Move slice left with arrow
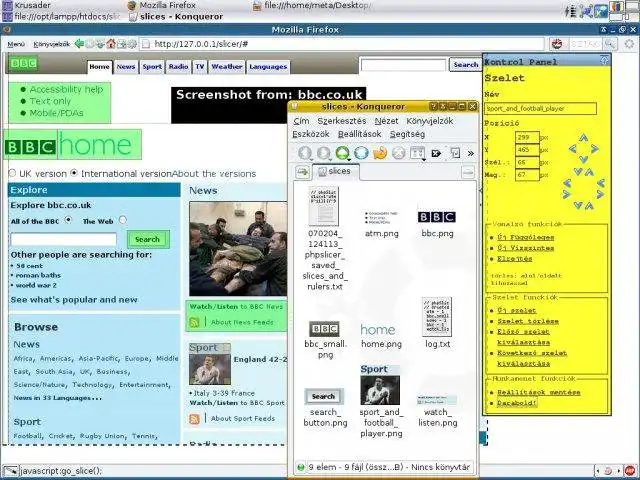 [573, 149]
